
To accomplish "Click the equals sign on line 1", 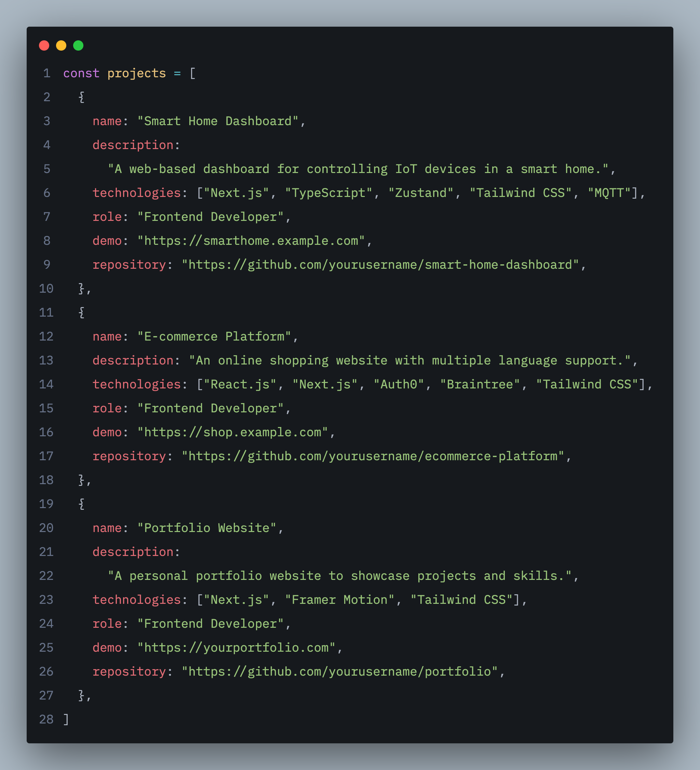I will (177, 73).
